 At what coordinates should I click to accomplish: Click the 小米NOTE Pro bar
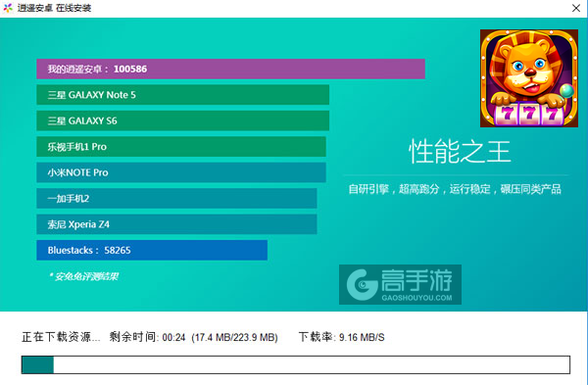pos(181,172)
